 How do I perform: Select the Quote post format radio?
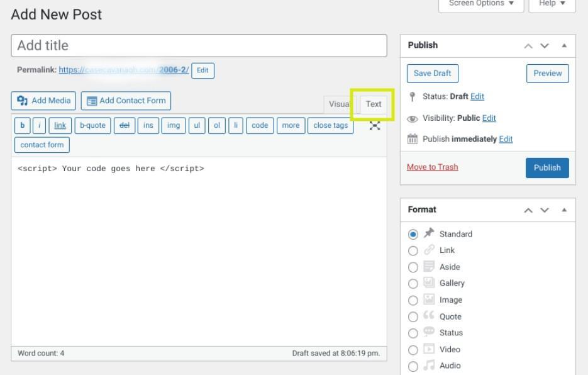click(413, 317)
